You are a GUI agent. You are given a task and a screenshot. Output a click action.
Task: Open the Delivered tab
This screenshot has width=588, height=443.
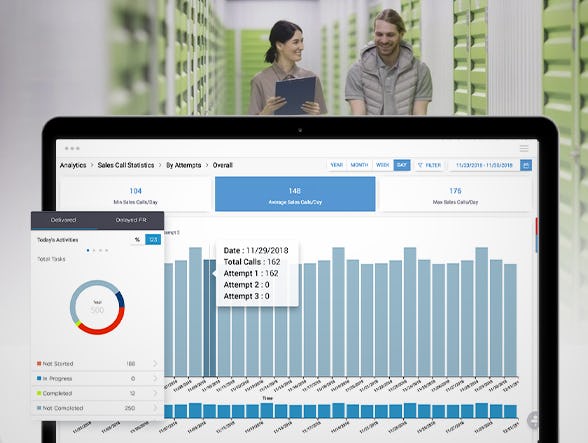pyautogui.click(x=63, y=220)
